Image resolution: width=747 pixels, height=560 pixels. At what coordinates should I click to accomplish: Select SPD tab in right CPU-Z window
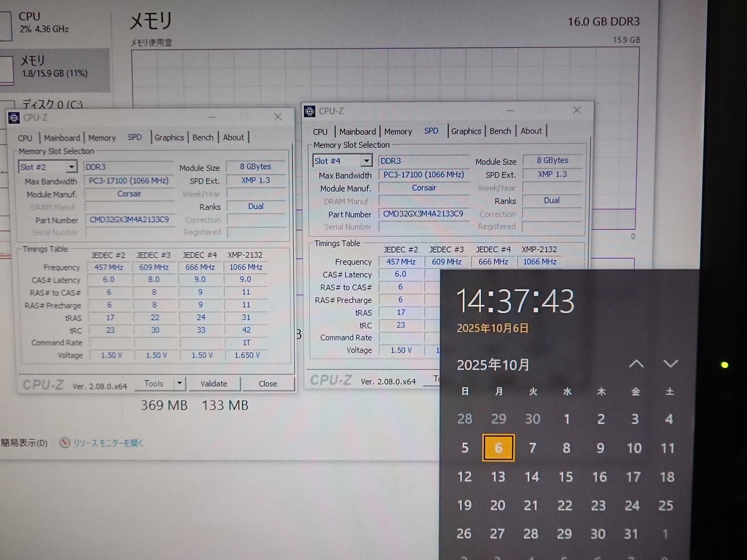point(431,131)
